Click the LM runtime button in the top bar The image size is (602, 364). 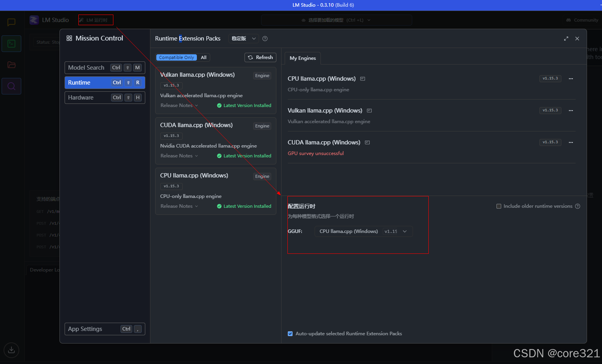point(96,20)
